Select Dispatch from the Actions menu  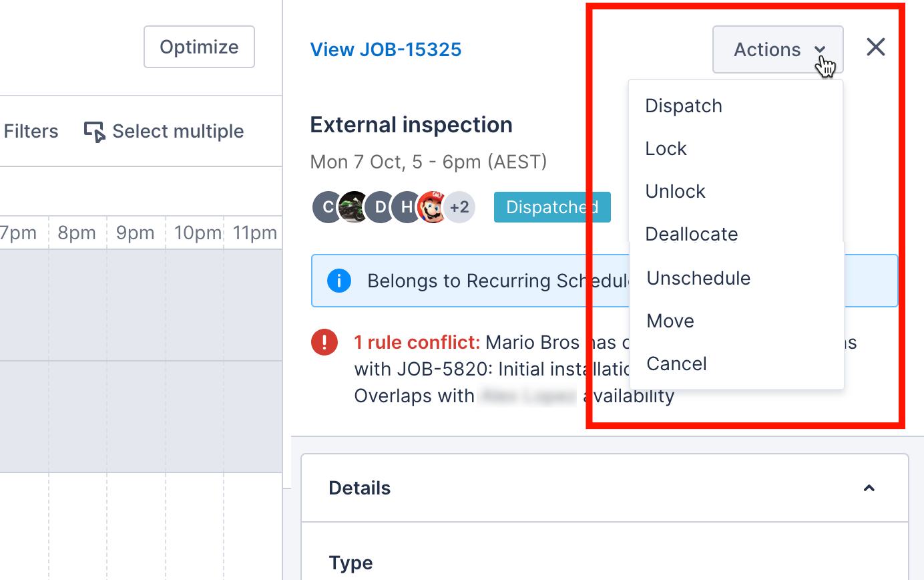coord(684,106)
